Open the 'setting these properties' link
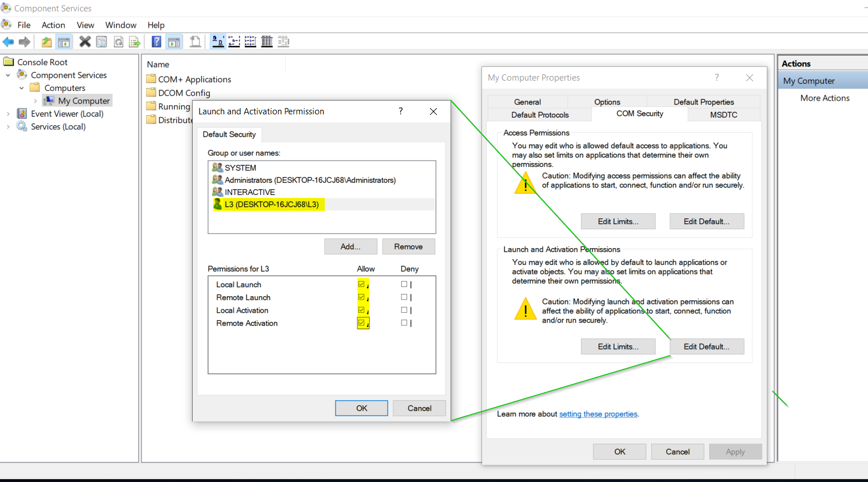Image resolution: width=868 pixels, height=482 pixels. (x=598, y=414)
